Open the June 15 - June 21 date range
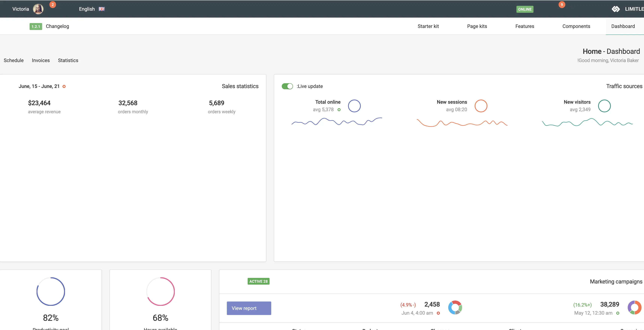Image resolution: width=644 pixels, height=330 pixels. tap(39, 86)
